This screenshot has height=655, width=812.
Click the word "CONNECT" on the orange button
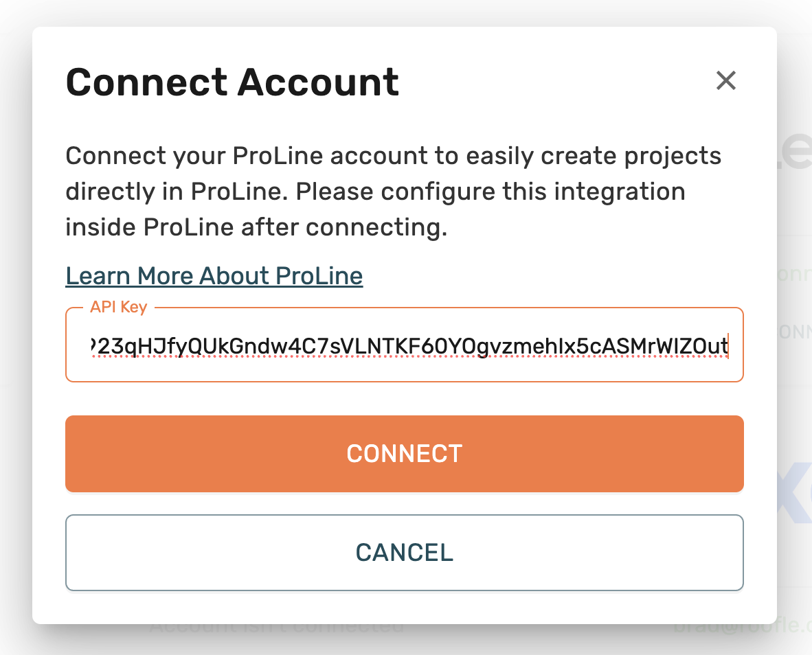[x=404, y=454]
